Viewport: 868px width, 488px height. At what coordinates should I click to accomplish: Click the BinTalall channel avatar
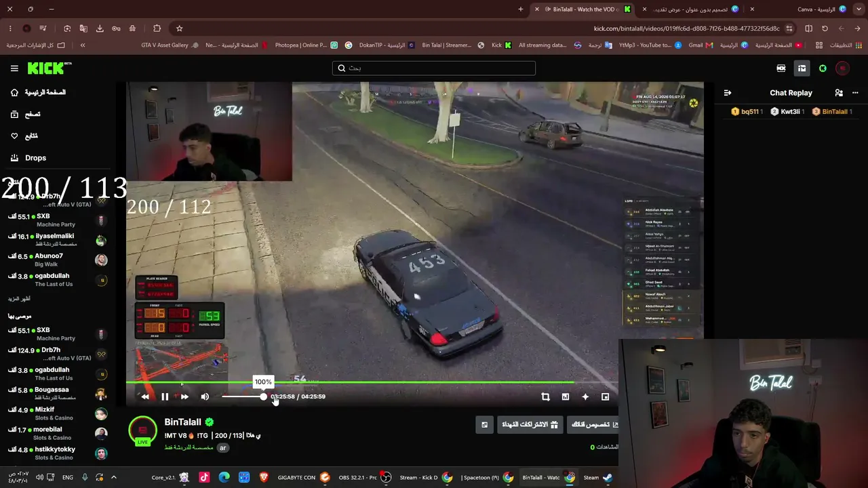point(143,431)
